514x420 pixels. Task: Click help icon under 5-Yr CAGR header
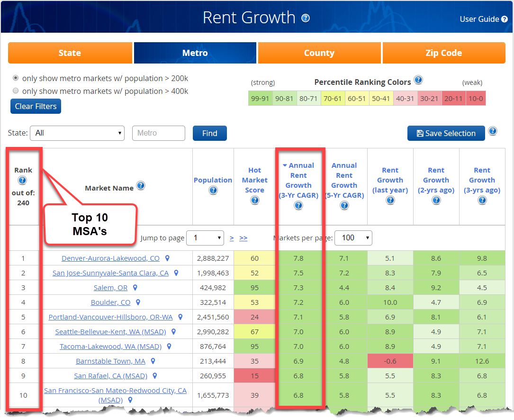(x=344, y=206)
